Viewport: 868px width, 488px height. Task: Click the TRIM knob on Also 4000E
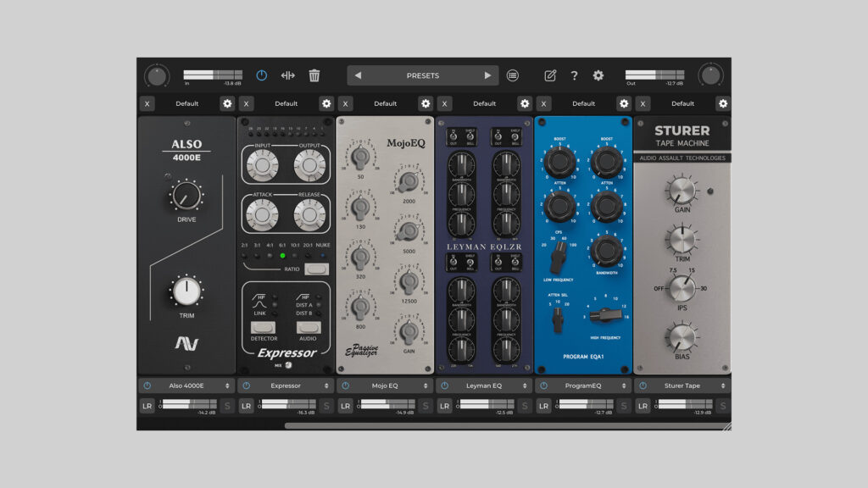pyautogui.click(x=186, y=291)
